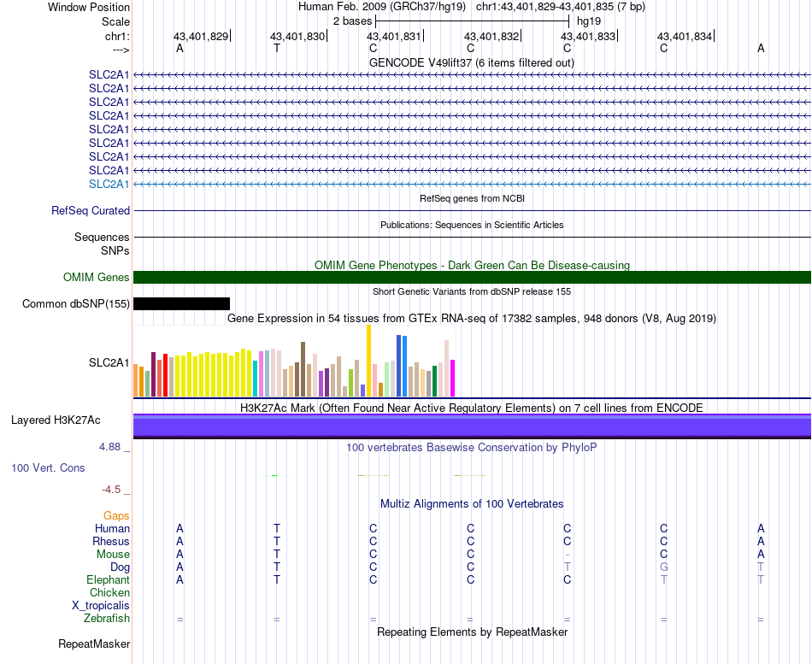This screenshot has width=812, height=664.
Task: Click the Human species label
Action: pyautogui.click(x=112, y=528)
